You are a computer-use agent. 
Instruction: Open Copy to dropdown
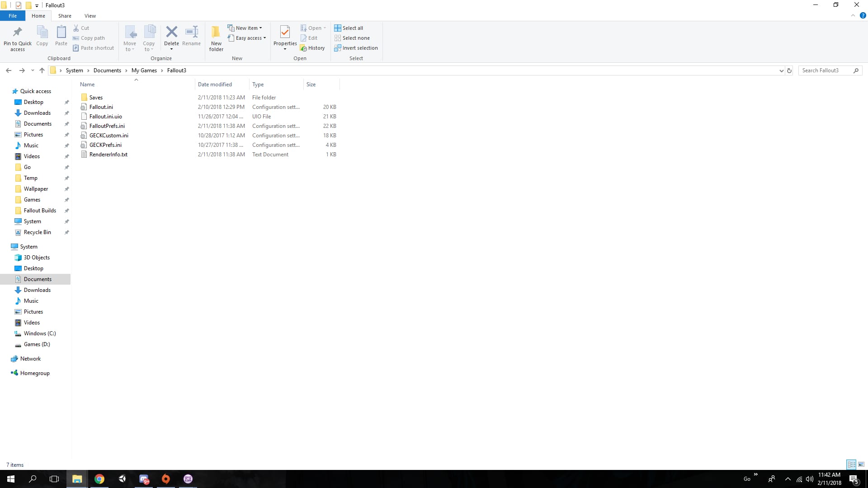tap(149, 38)
